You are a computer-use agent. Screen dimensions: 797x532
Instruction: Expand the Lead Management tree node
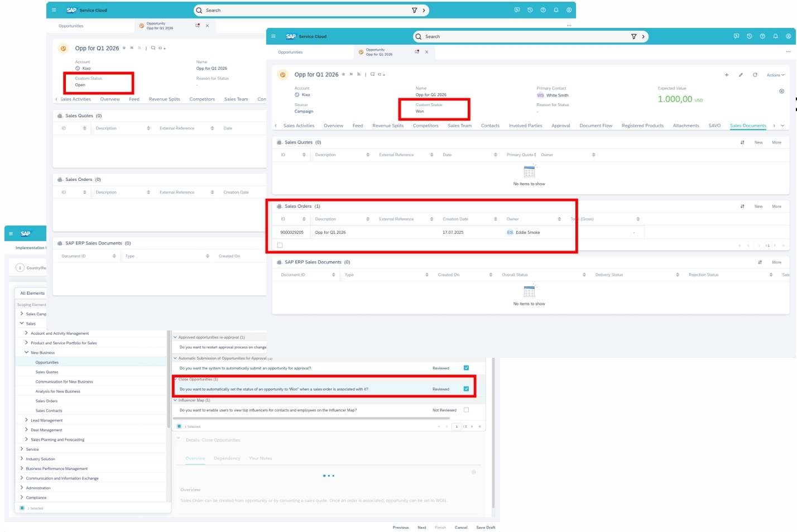click(x=26, y=420)
